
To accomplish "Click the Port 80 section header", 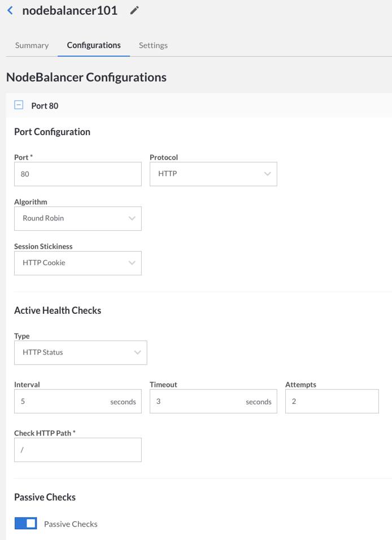I will coord(44,104).
